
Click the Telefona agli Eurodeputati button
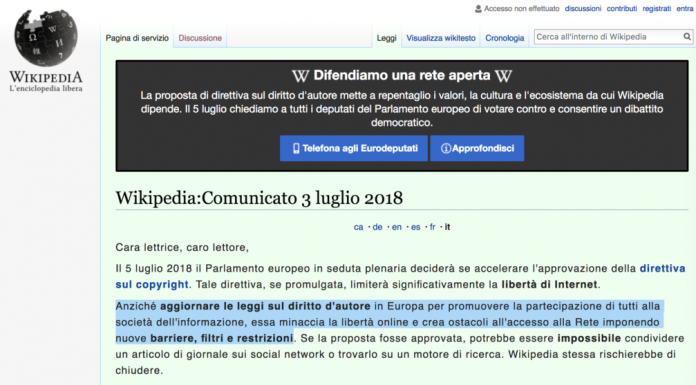[354, 148]
